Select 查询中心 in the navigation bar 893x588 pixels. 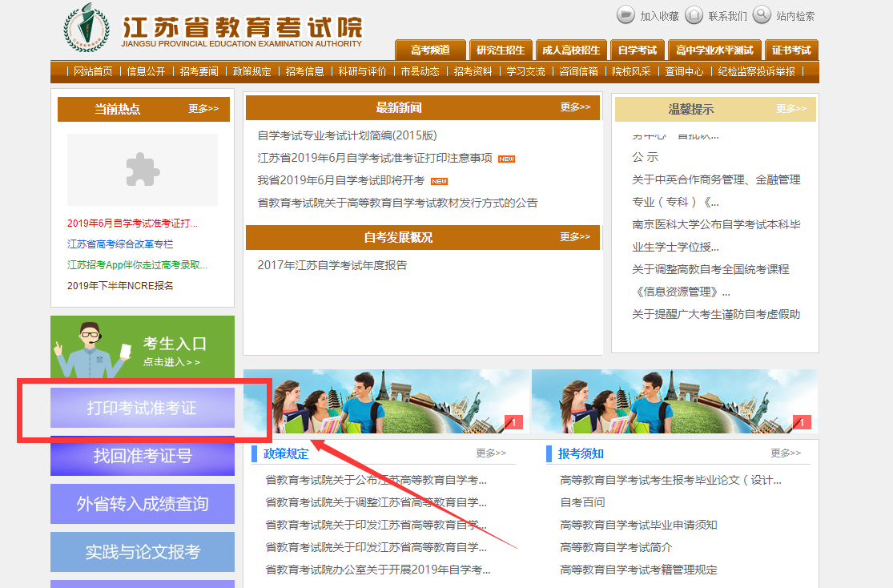pyautogui.click(x=684, y=71)
